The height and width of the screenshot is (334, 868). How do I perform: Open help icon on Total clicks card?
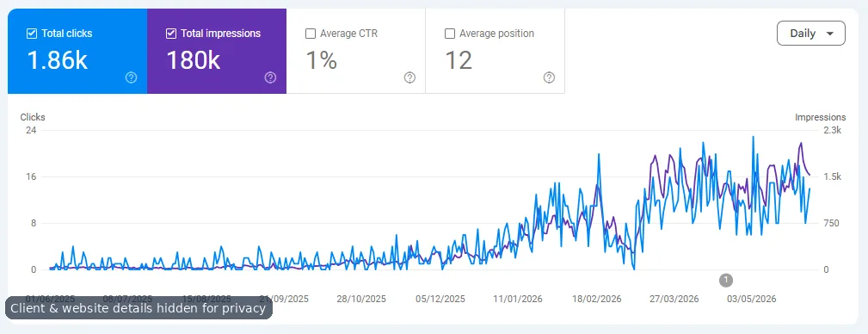click(x=132, y=77)
